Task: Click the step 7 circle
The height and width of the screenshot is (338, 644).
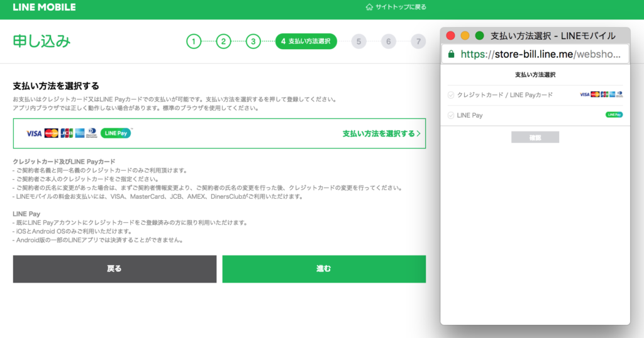Action: pos(418,41)
